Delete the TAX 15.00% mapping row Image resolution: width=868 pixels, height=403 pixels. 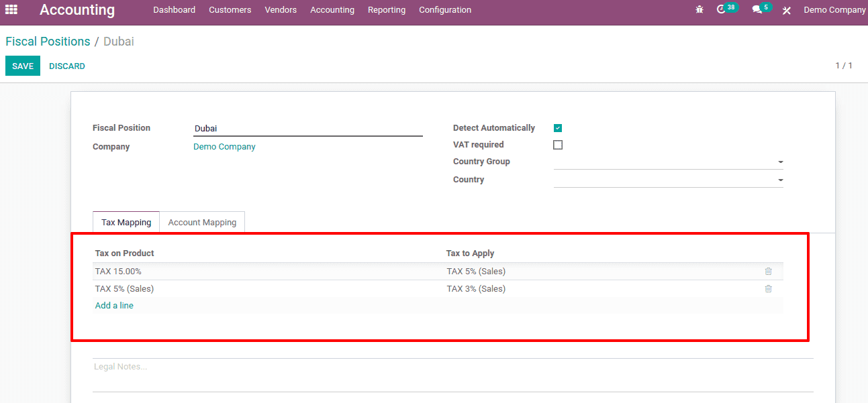[x=768, y=272]
